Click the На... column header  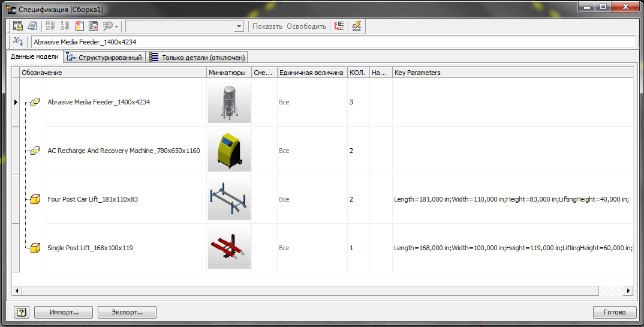click(x=381, y=73)
